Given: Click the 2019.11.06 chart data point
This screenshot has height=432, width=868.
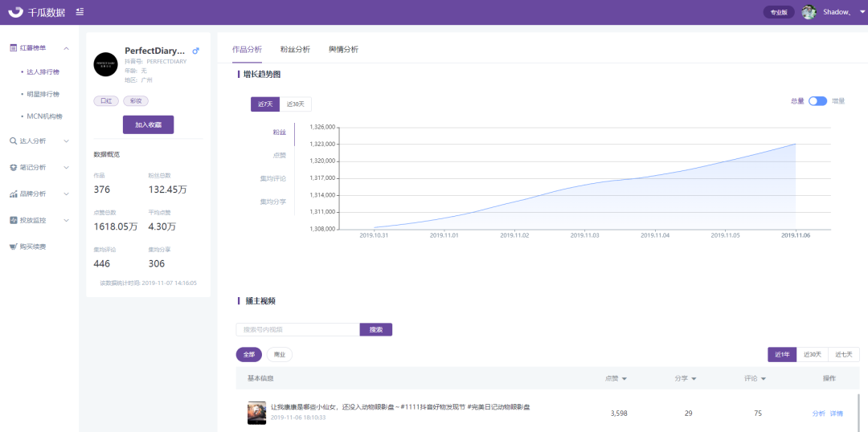Looking at the screenshot, I should point(796,144).
